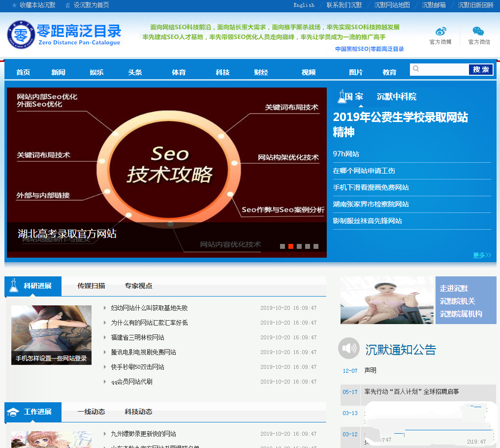Select the last carousel indicator dot

pos(316,246)
